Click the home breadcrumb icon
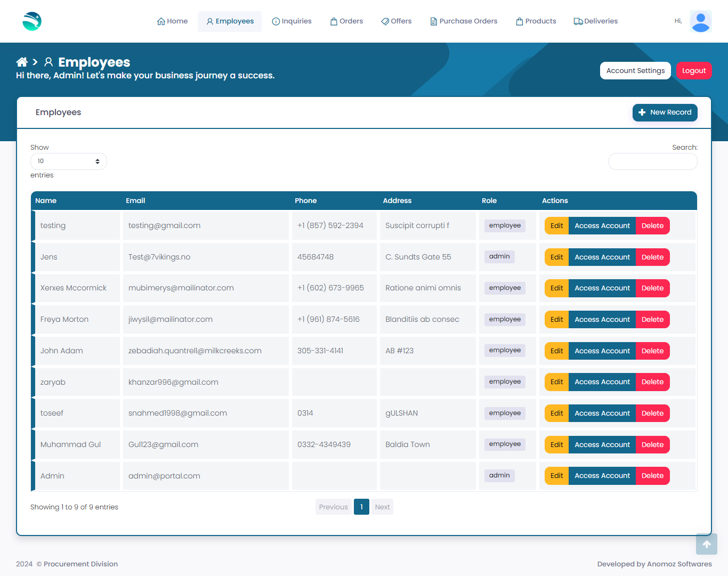728x576 pixels. pos(22,62)
